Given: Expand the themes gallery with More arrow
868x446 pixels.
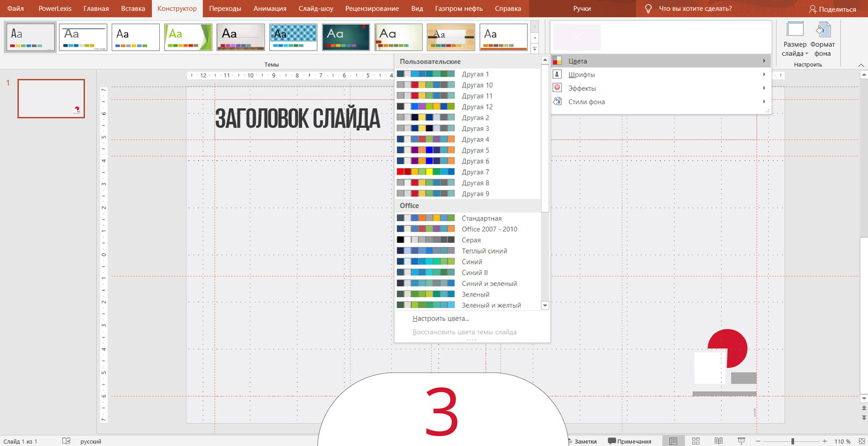Looking at the screenshot, I should tap(535, 49).
